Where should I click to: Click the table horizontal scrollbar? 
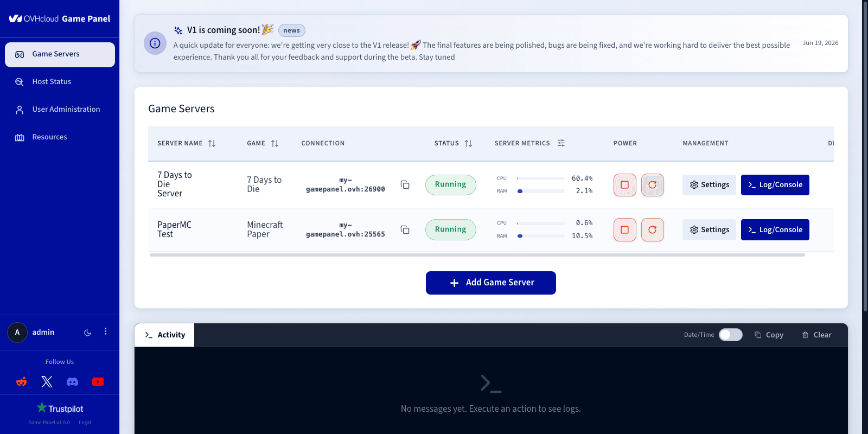coord(477,255)
